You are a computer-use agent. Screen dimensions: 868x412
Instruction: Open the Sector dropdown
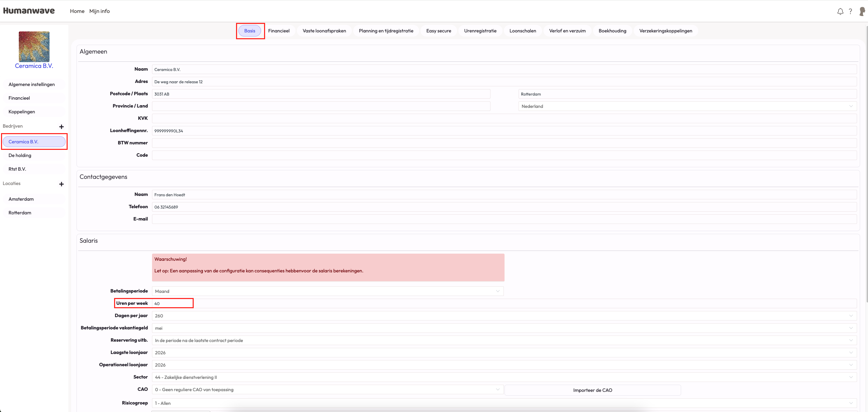504,377
